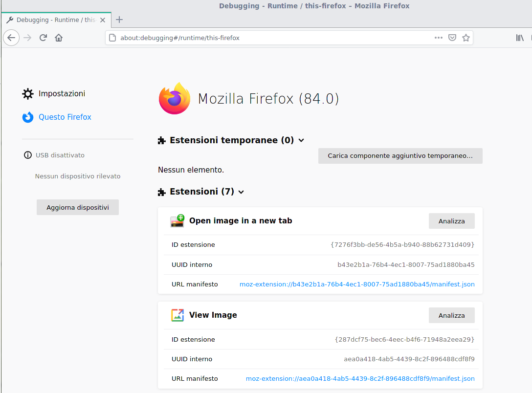Collapse the Estensioni temporanee section
The width and height of the screenshot is (532, 393).
[x=301, y=140]
